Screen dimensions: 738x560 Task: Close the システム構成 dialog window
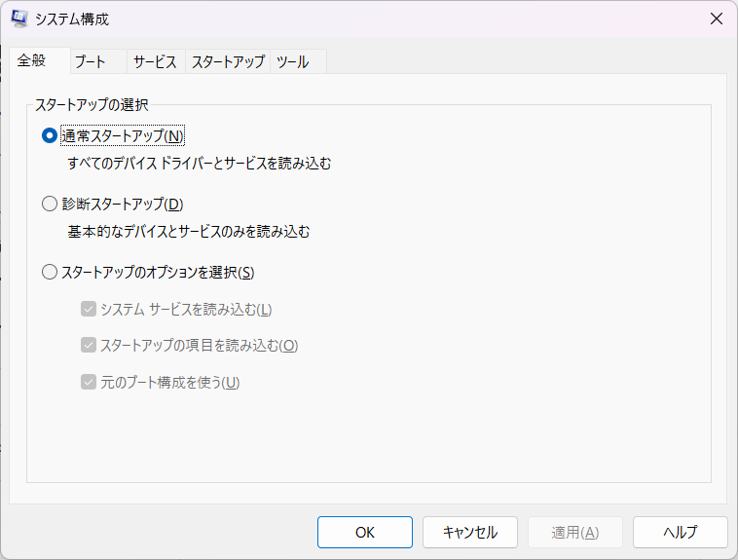716,19
